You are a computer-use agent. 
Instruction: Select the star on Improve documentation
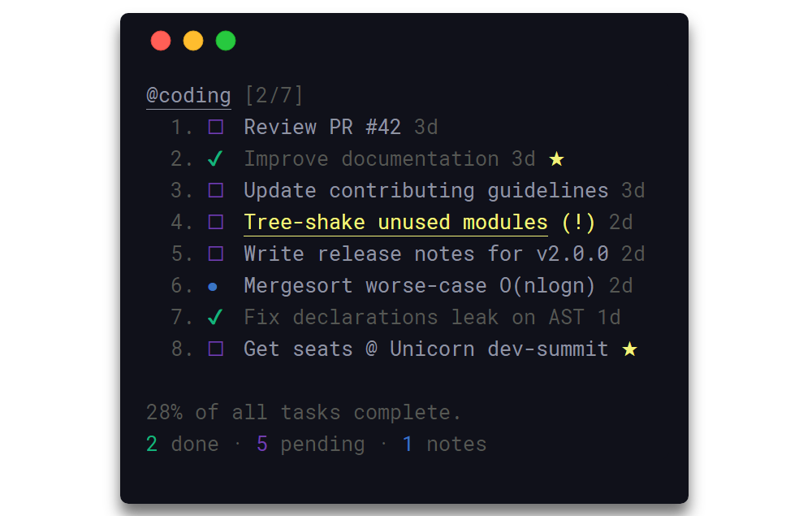(x=556, y=158)
